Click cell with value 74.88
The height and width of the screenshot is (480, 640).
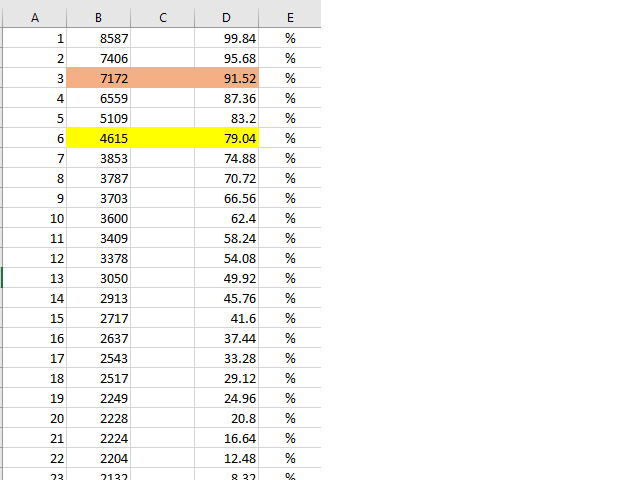click(227, 158)
